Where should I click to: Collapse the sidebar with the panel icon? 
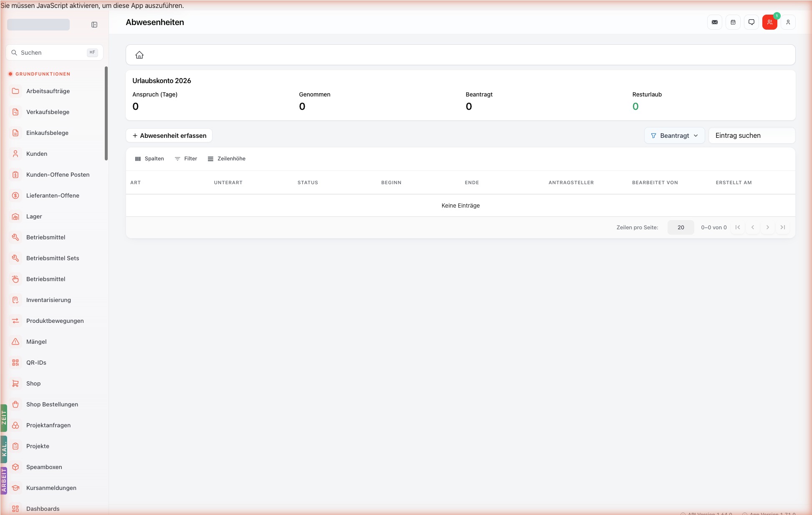coord(94,25)
